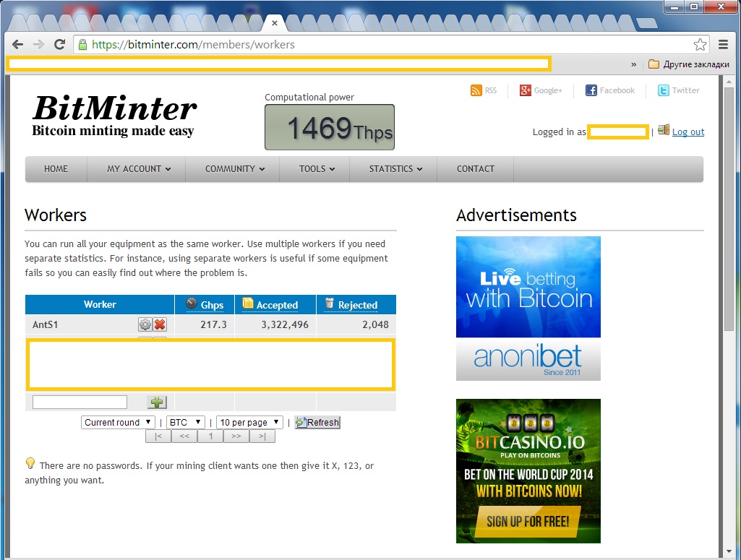Click the scrollbar down arrow
The image size is (741, 560).
click(729, 551)
